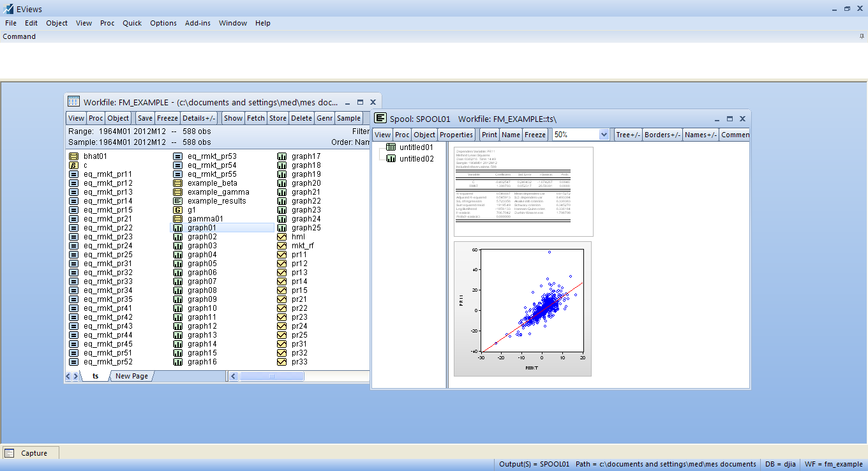The image size is (868, 471).
Task: Open the Quick menu
Action: pos(132,23)
